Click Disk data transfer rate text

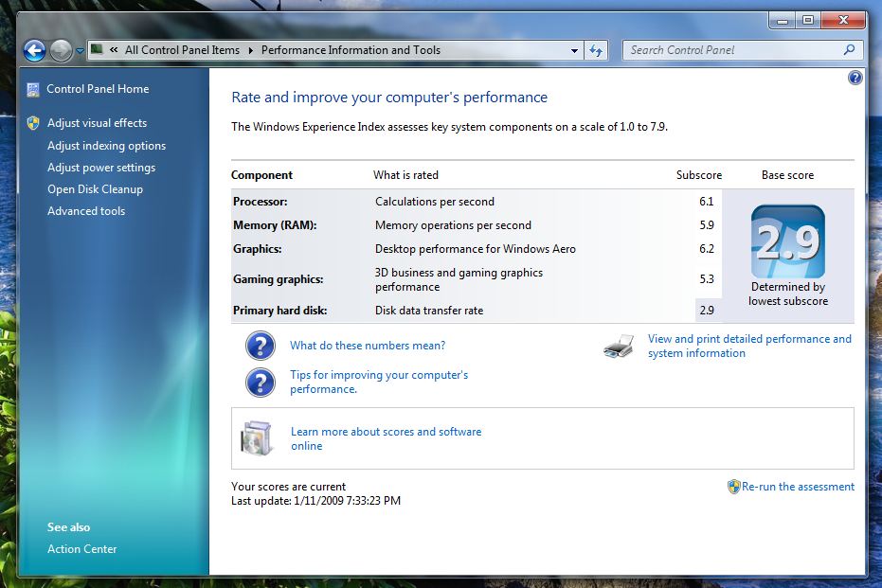point(428,311)
